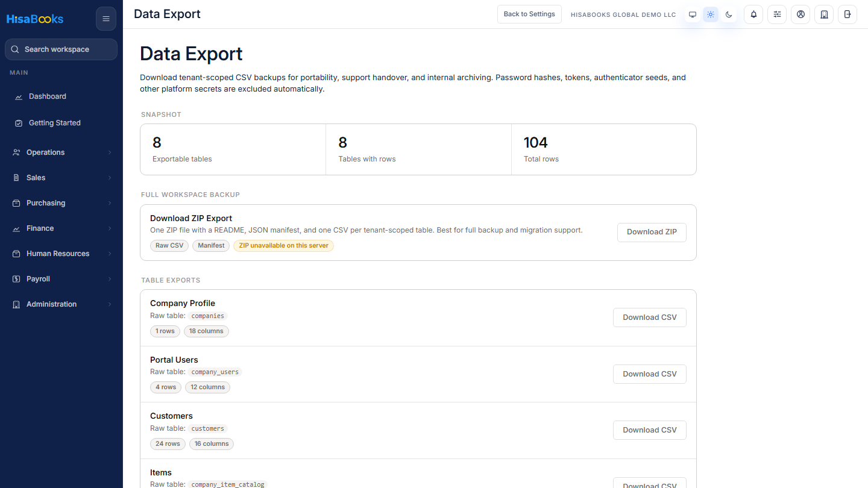The image size is (868, 488).
Task: Open the preferences sliders icon
Action: tap(777, 14)
